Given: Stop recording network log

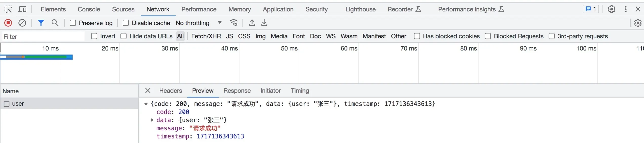Looking at the screenshot, I should click(8, 23).
